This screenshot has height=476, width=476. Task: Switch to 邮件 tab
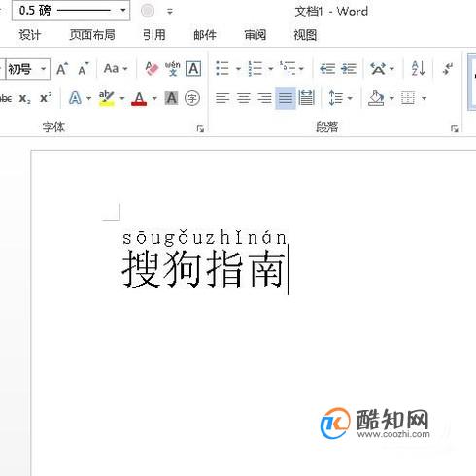[205, 35]
